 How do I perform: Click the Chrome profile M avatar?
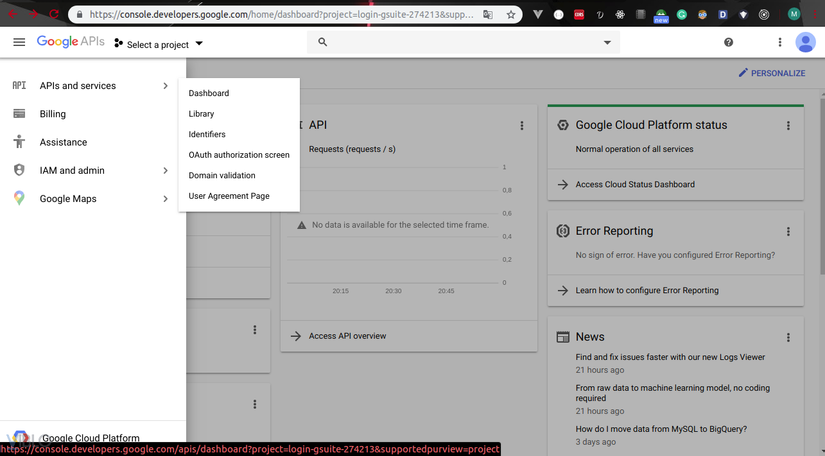click(x=794, y=14)
